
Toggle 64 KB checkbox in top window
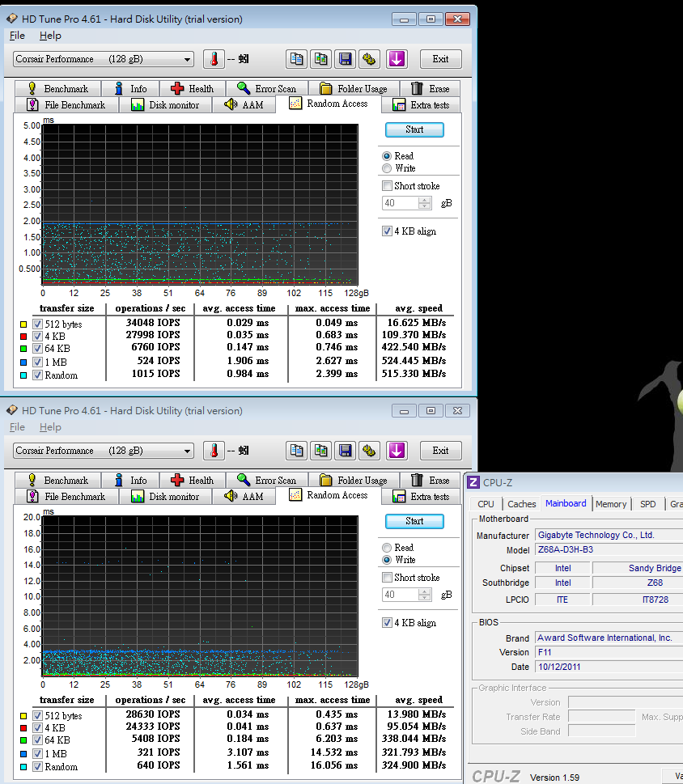pos(37,349)
